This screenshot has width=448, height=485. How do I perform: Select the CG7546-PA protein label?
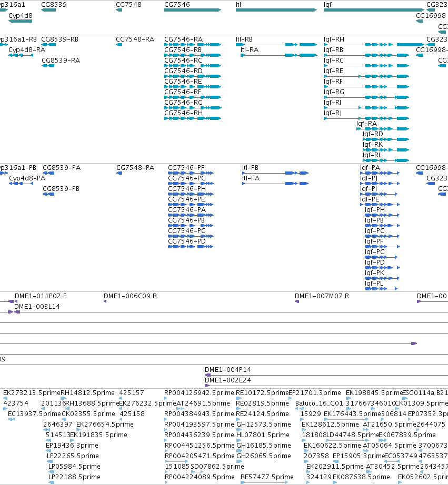[187, 210]
